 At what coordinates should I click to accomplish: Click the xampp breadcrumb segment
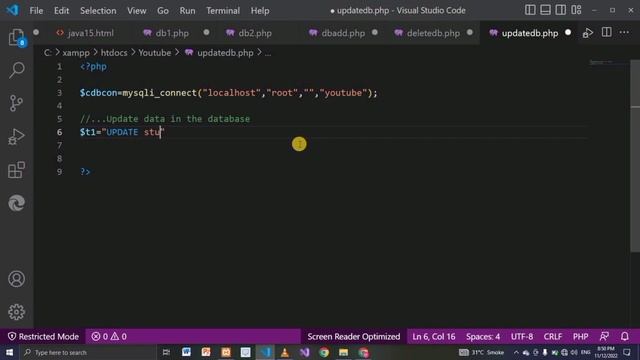[x=76, y=53]
